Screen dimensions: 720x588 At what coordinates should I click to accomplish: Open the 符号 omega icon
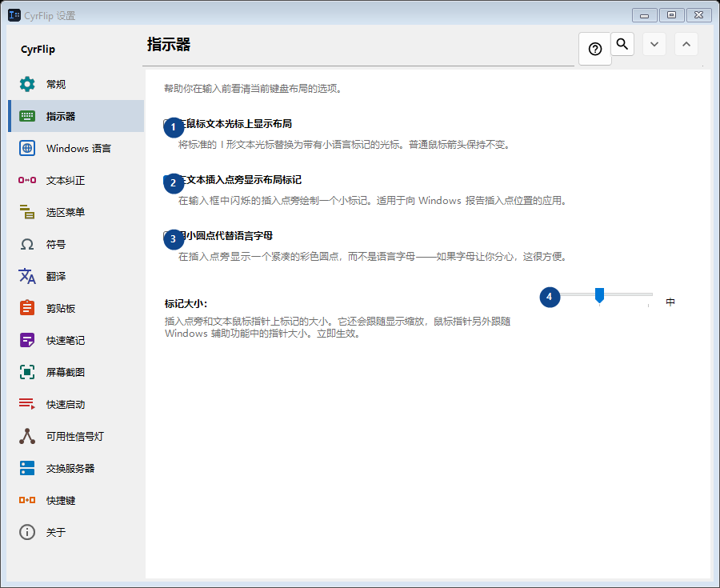pyautogui.click(x=27, y=244)
